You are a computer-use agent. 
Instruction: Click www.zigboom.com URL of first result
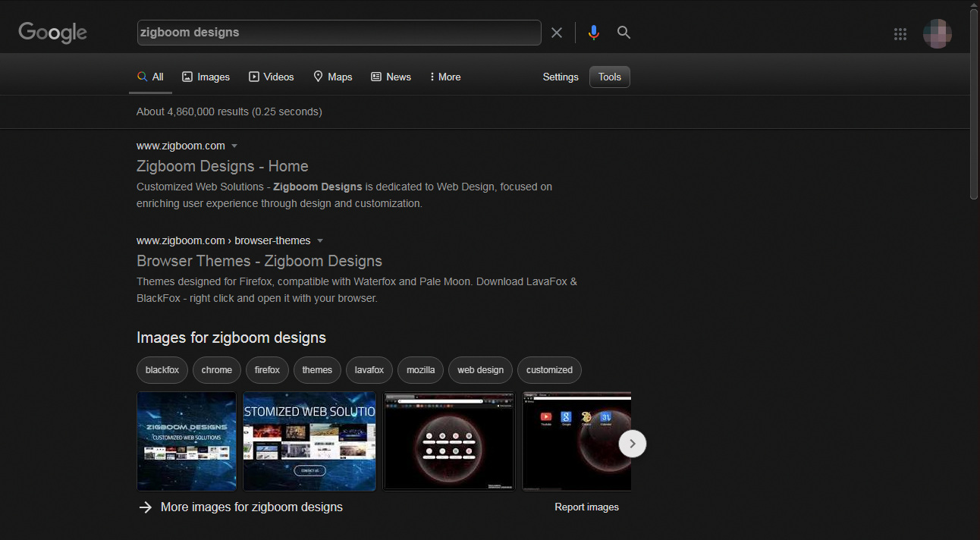(x=181, y=146)
